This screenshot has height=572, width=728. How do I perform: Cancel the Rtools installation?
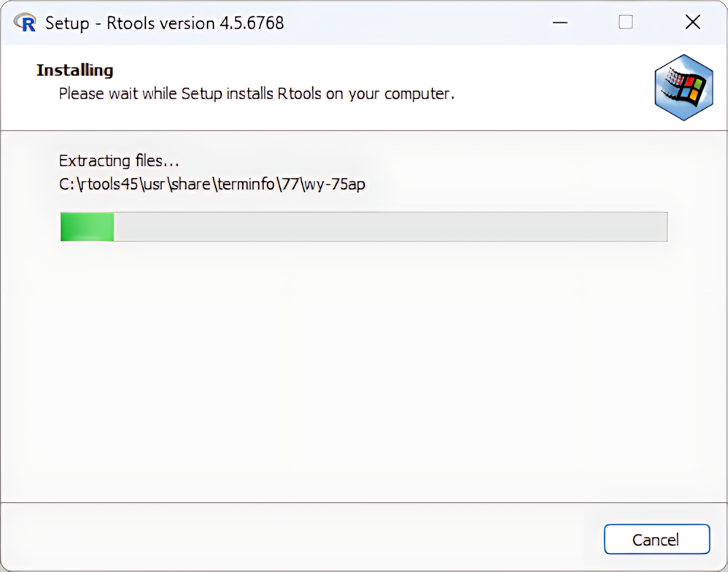click(656, 540)
